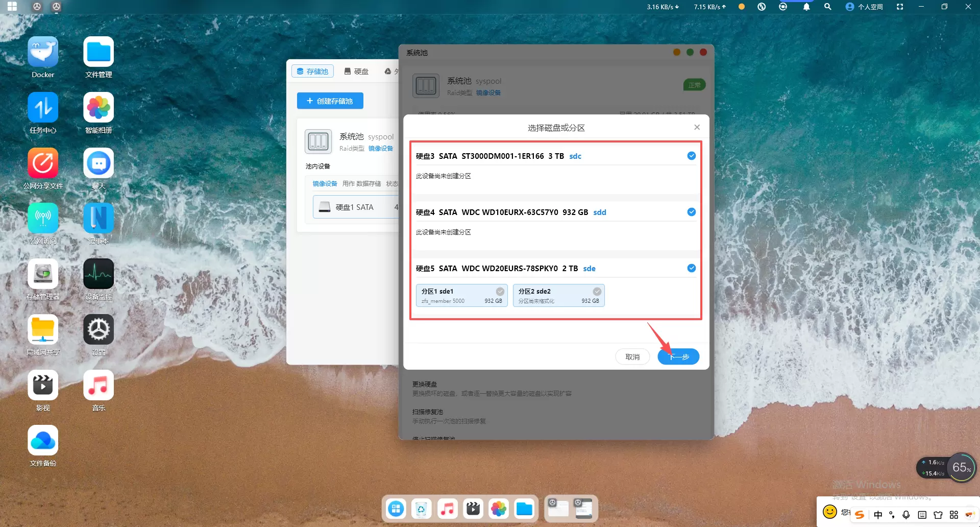980x527 pixels.
Task: Switch to the 硬盘 tab
Action: (356, 71)
